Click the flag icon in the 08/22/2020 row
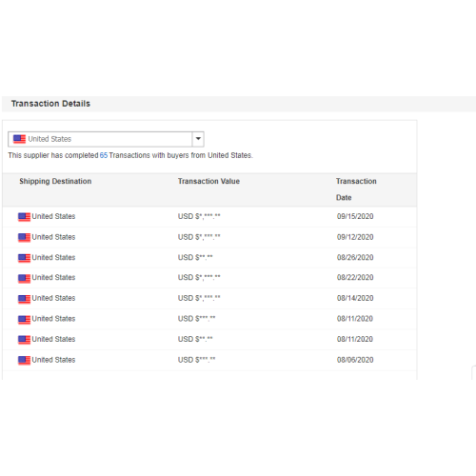 [24, 278]
